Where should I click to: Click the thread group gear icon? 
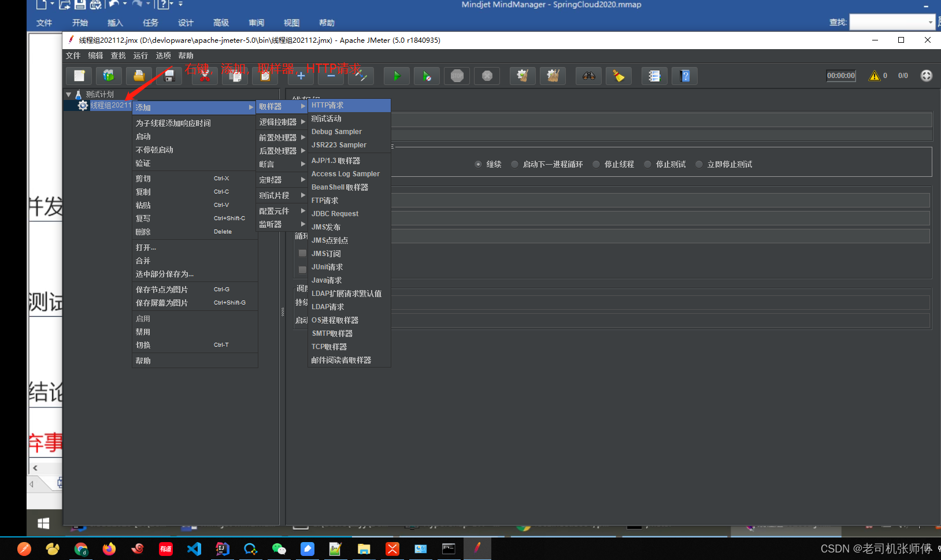click(x=83, y=105)
